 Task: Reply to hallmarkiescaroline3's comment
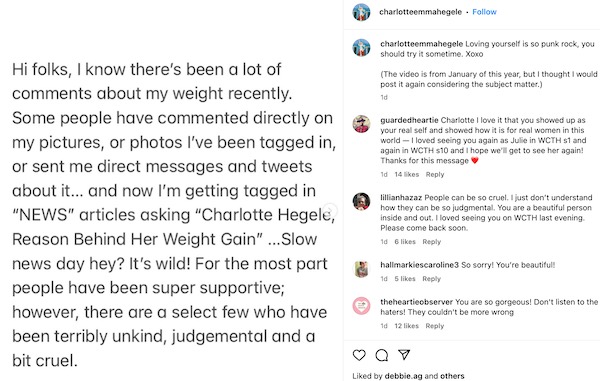click(432, 279)
